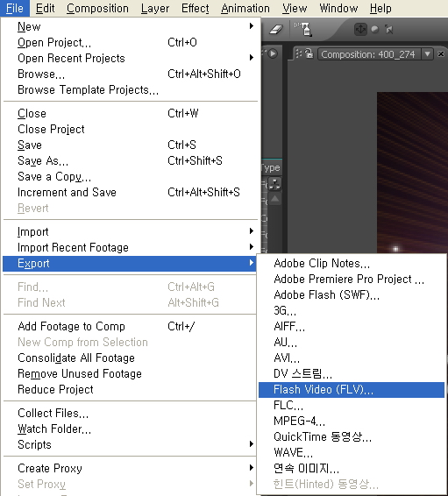Choose Open Project... from the File menu
This screenshot has height=496, width=448.
point(130,42)
